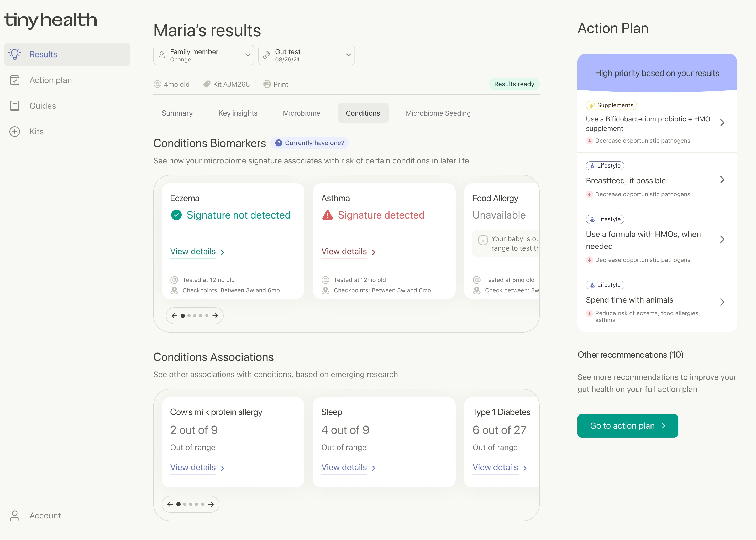Click the info icon on Food Allergy card
Viewport: 756px width, 540px height.
click(483, 240)
